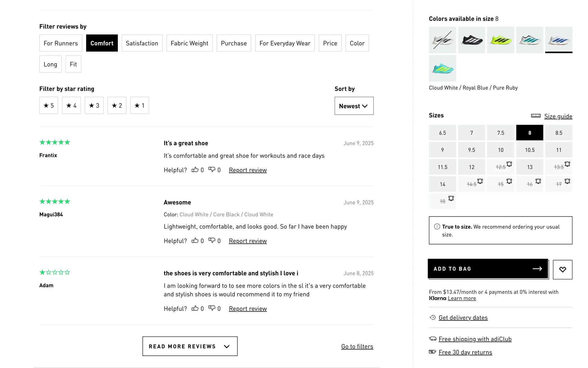Filter reviews by 1 star rating

tap(139, 105)
